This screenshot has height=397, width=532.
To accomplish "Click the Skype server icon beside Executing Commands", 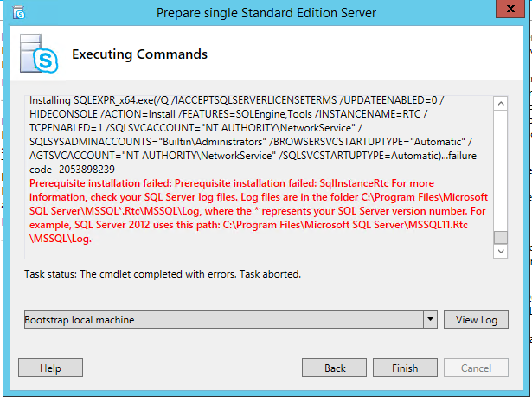I will 39,54.
